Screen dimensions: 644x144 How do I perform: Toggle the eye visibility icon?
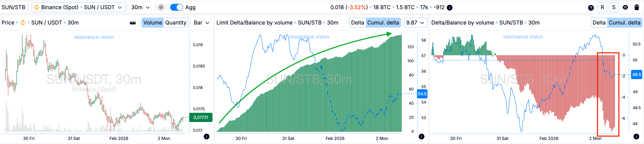click(625, 7)
